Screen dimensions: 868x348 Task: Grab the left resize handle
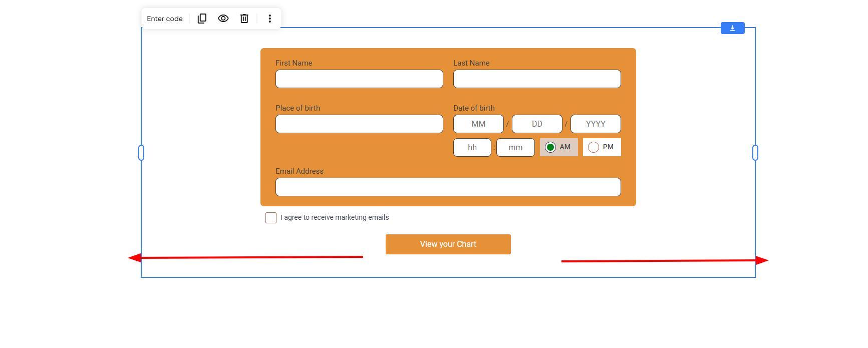pyautogui.click(x=141, y=153)
